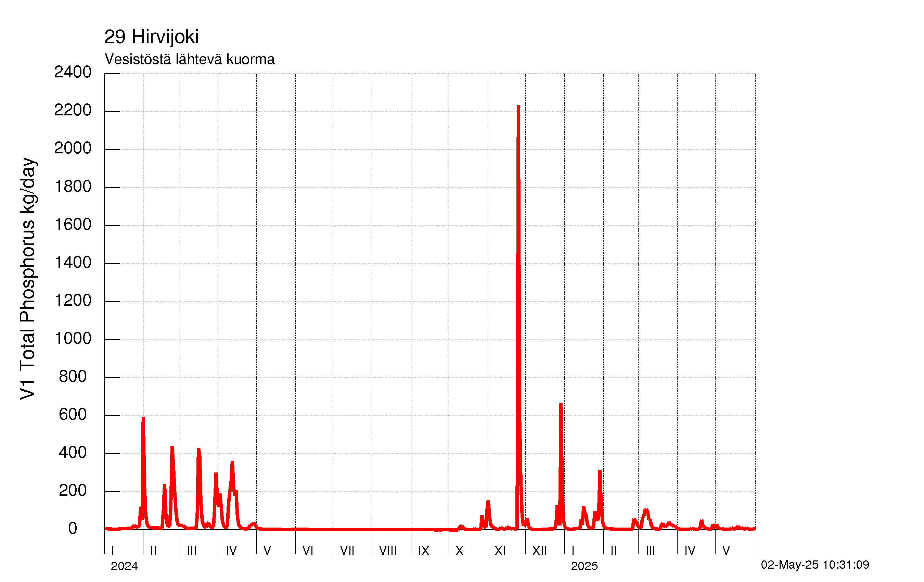
Task: Select the y-axis value 1000
Action: pos(73,339)
